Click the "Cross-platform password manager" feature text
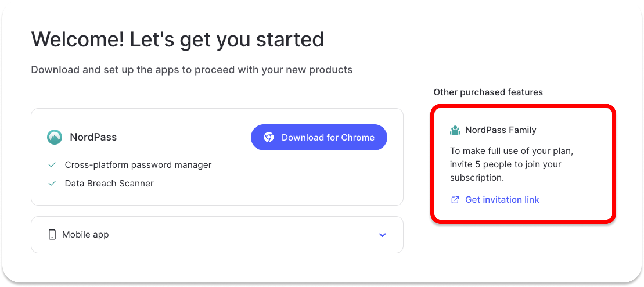The image size is (644, 287). (138, 165)
